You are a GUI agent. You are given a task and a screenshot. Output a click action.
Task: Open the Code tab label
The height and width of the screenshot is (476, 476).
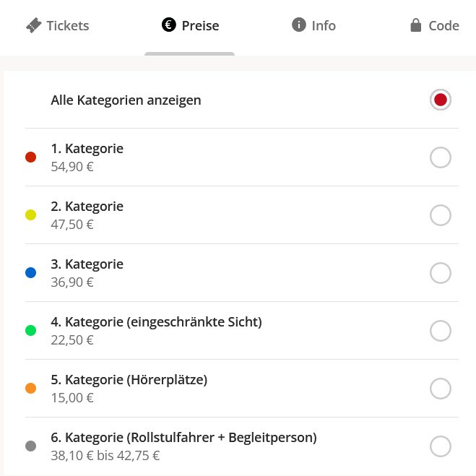(443, 26)
